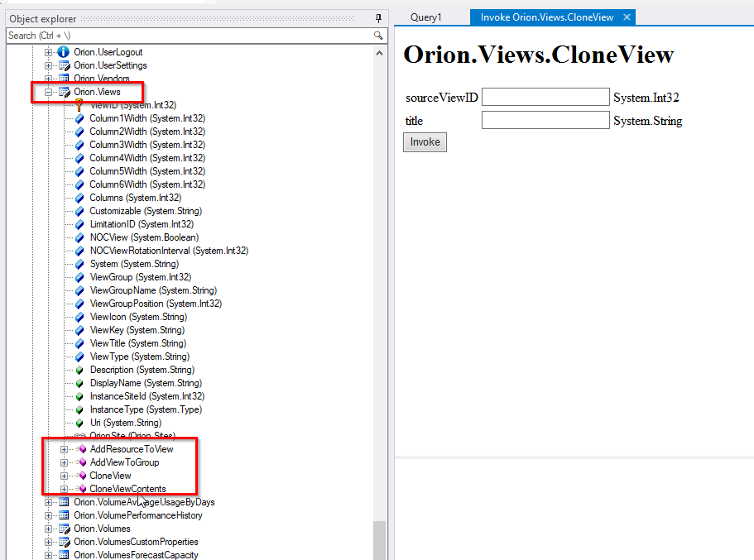The width and height of the screenshot is (754, 560).
Task: Click the Orion.UserSettings table icon
Action: pos(64,65)
